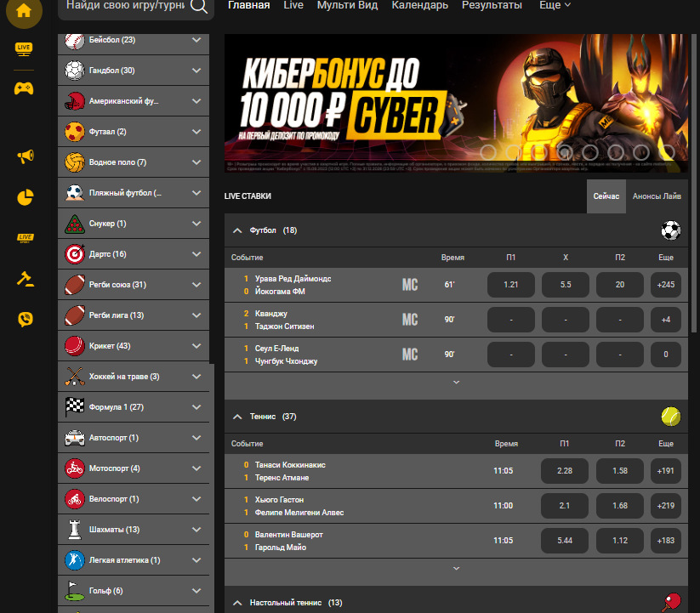
Task: Bet on П1 odds 1.21 for Урава
Action: [510, 285]
